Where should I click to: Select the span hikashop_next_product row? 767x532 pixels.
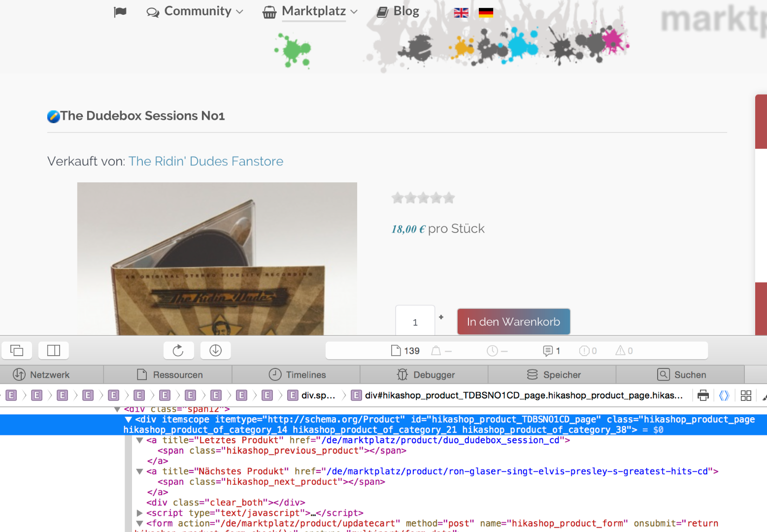271,482
